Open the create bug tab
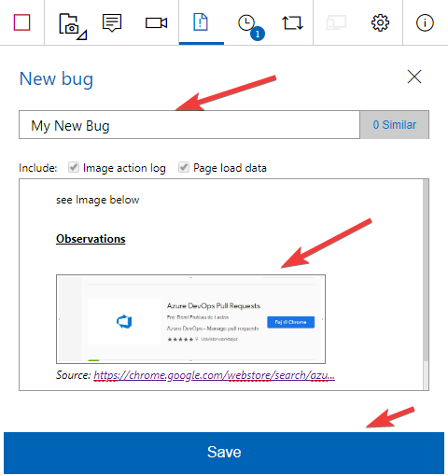Viewport: 448px width, 476px height. click(x=201, y=22)
